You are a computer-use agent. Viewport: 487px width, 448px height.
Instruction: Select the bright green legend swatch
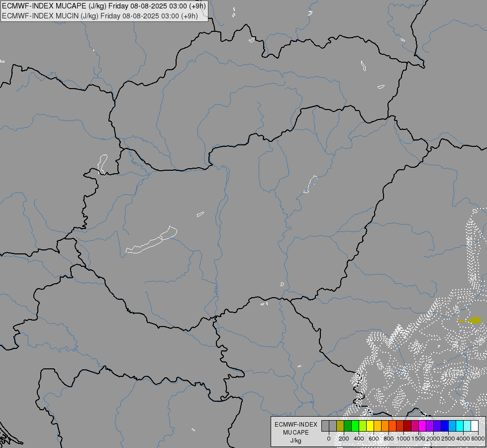(x=355, y=426)
